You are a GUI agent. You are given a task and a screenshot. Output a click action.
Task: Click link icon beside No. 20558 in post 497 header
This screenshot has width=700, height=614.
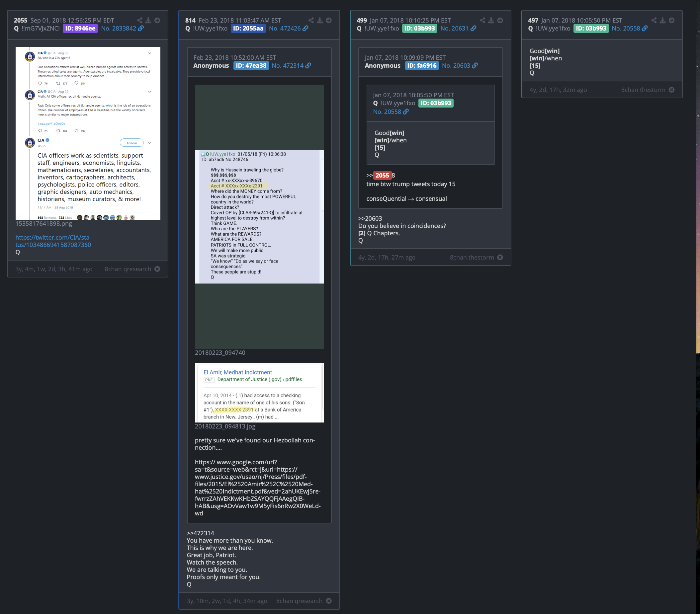[x=645, y=29]
